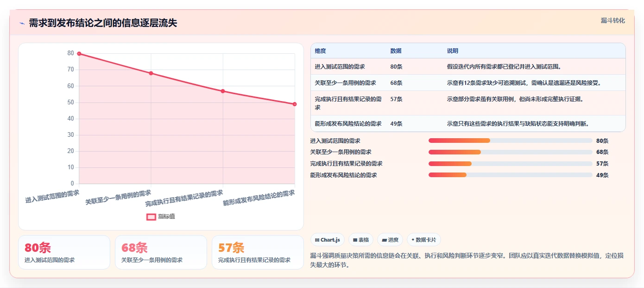Click the footer paragraph starting 漏斗强调质量决策

(467, 260)
